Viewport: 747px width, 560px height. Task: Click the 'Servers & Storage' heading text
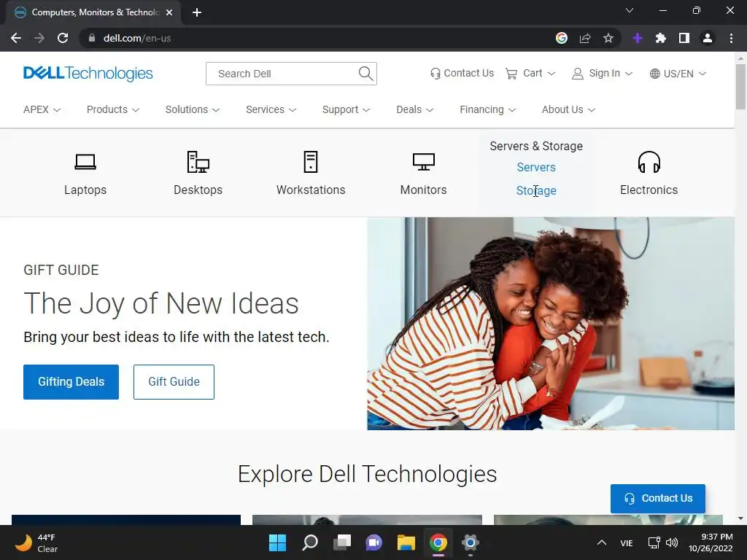pos(536,146)
